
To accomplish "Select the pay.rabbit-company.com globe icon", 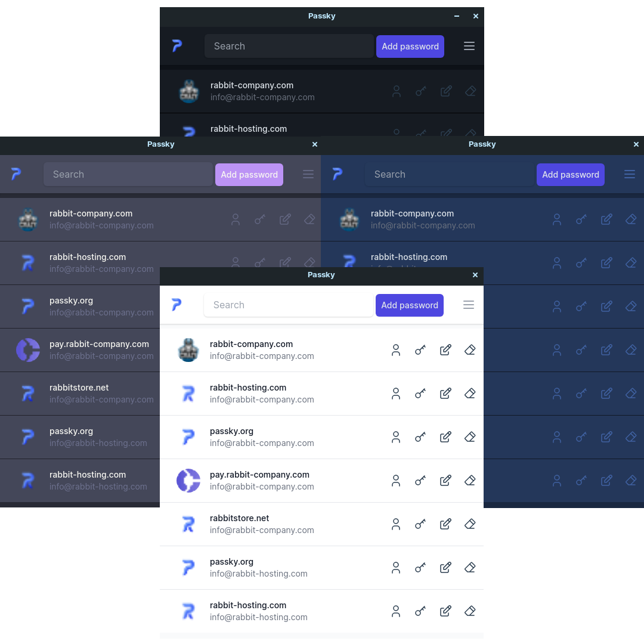I will [188, 480].
